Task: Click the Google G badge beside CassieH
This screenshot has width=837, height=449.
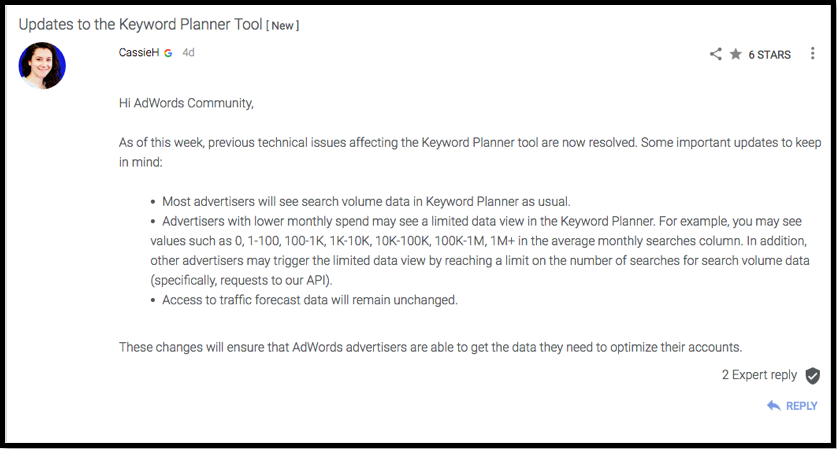Action: pyautogui.click(x=168, y=53)
